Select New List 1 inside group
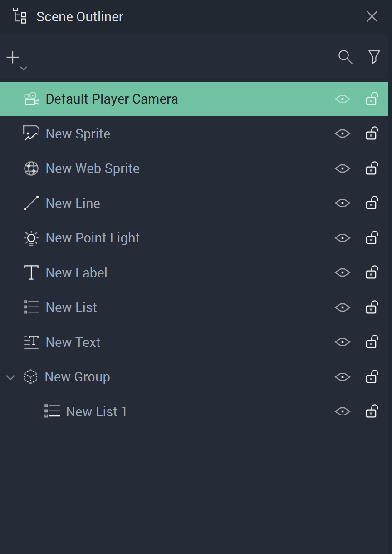This screenshot has width=392, height=554. [96, 412]
